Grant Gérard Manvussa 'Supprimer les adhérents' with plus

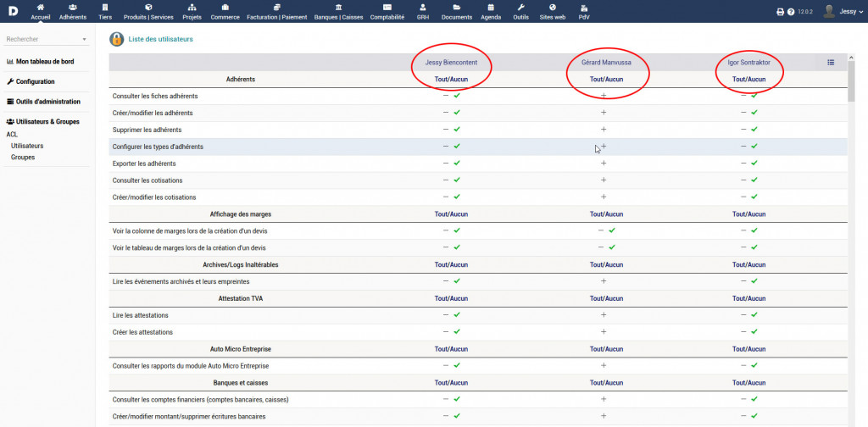click(x=604, y=130)
